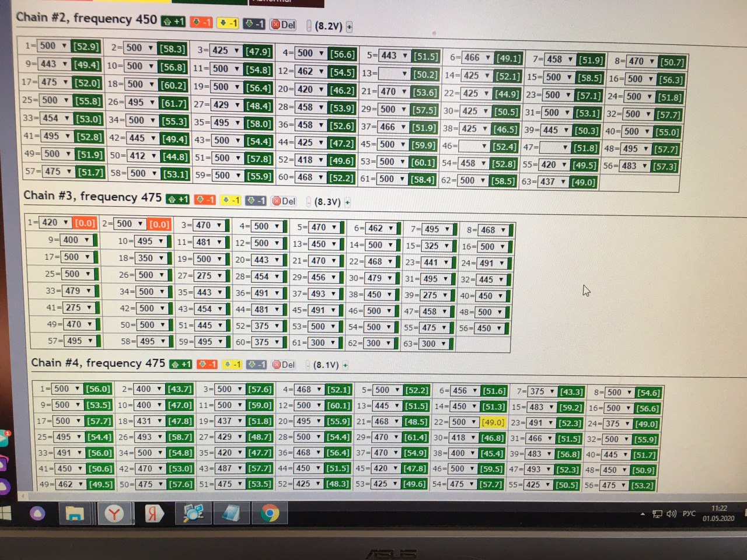Click [61.7] hashrate value of Chain #2 chip 26
This screenshot has width=747, height=560.
pyautogui.click(x=174, y=103)
